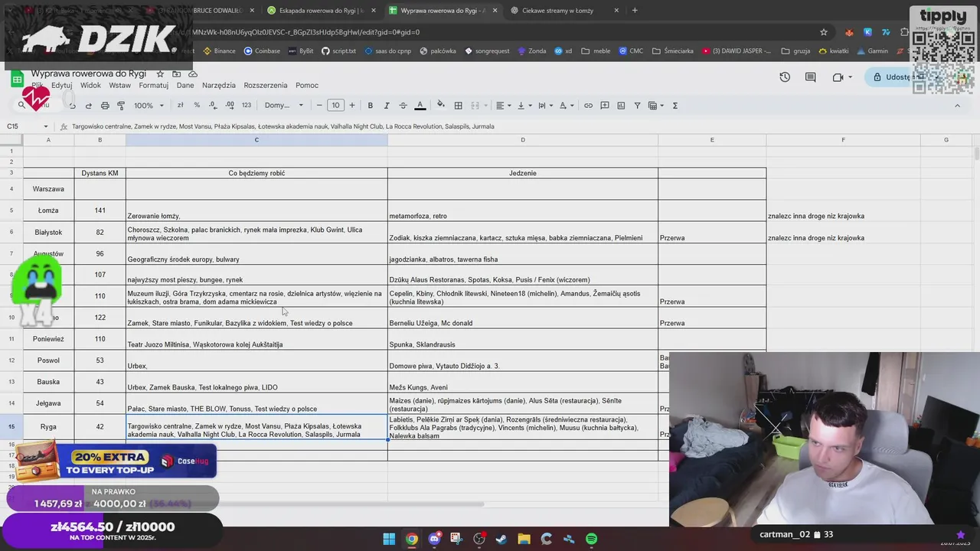Toggle strikethrough formatting
This screenshot has width=980, height=551.
click(x=403, y=106)
